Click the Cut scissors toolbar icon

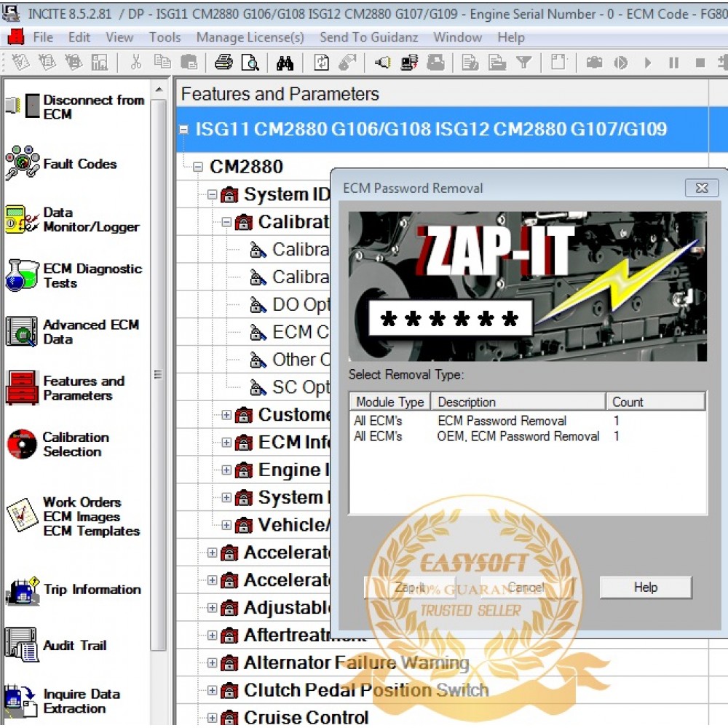click(135, 62)
